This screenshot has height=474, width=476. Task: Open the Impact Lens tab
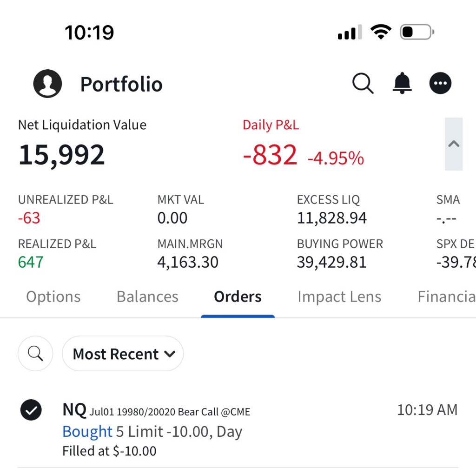click(339, 297)
